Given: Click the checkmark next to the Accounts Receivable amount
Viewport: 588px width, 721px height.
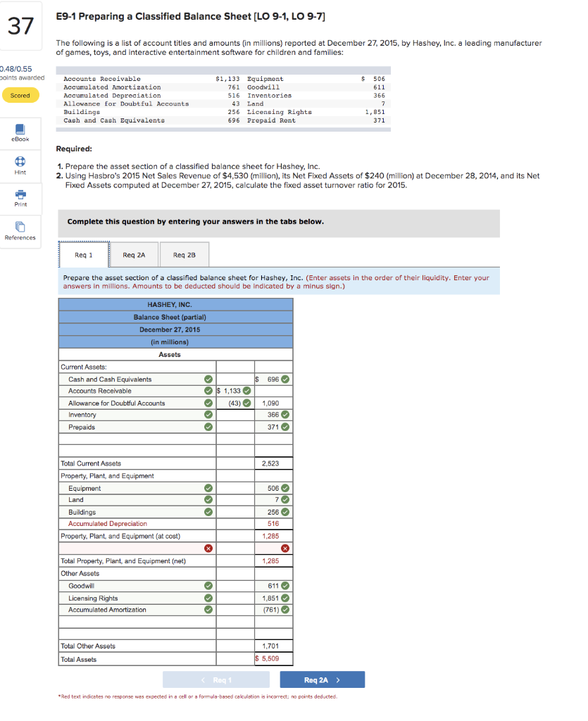Looking at the screenshot, I should point(246,391).
